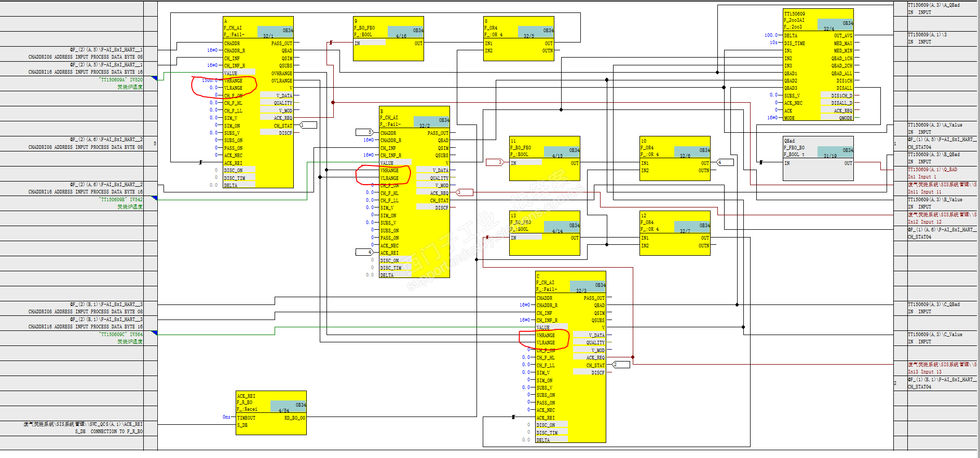
Task: Click the 16#0 value at the MODE input
Action: pyautogui.click(x=772, y=118)
